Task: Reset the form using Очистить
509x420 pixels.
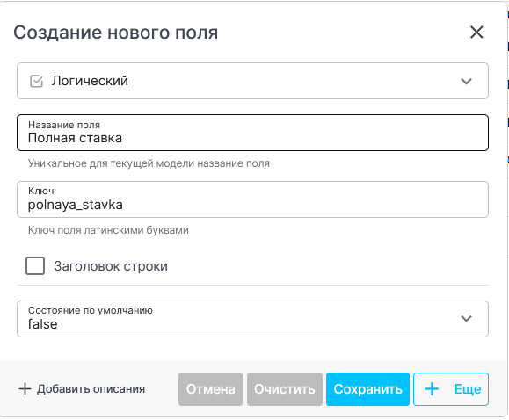Action: coord(285,389)
